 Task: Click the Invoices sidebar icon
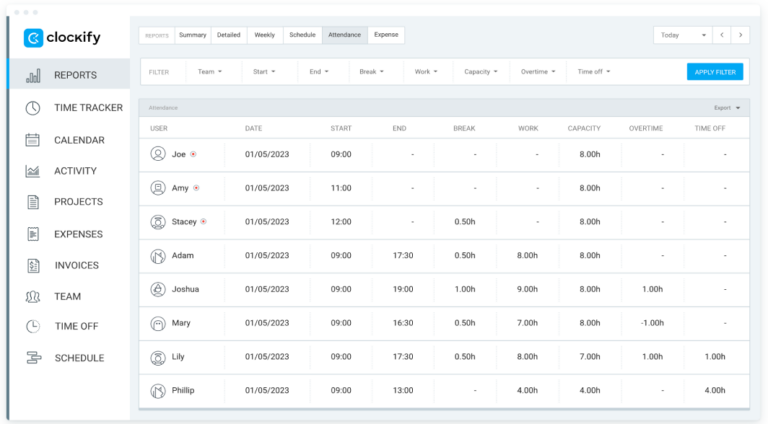pyautogui.click(x=33, y=265)
